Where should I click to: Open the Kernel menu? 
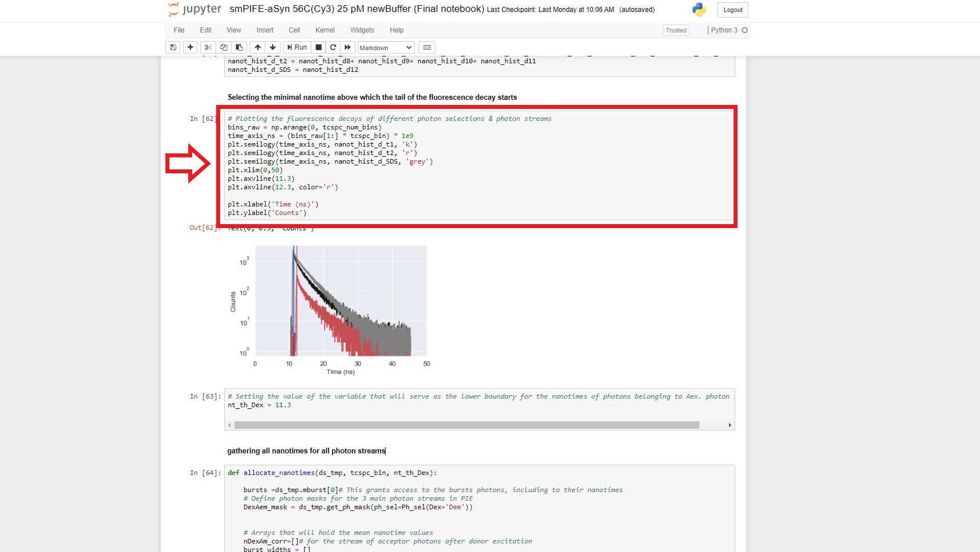coord(325,30)
